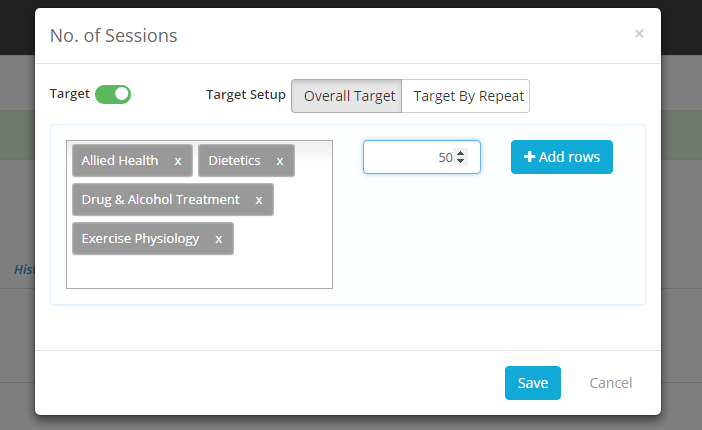Select the Exercise Physiology tag label

(140, 239)
